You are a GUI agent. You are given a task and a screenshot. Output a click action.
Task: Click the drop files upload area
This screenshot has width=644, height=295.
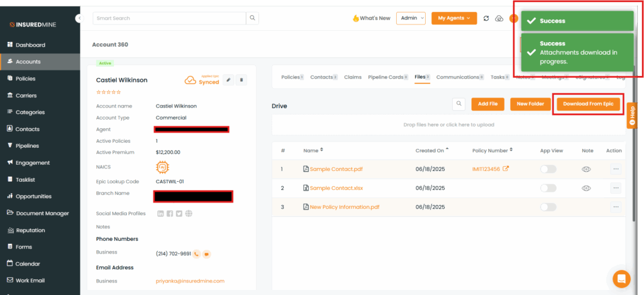[x=448, y=125]
